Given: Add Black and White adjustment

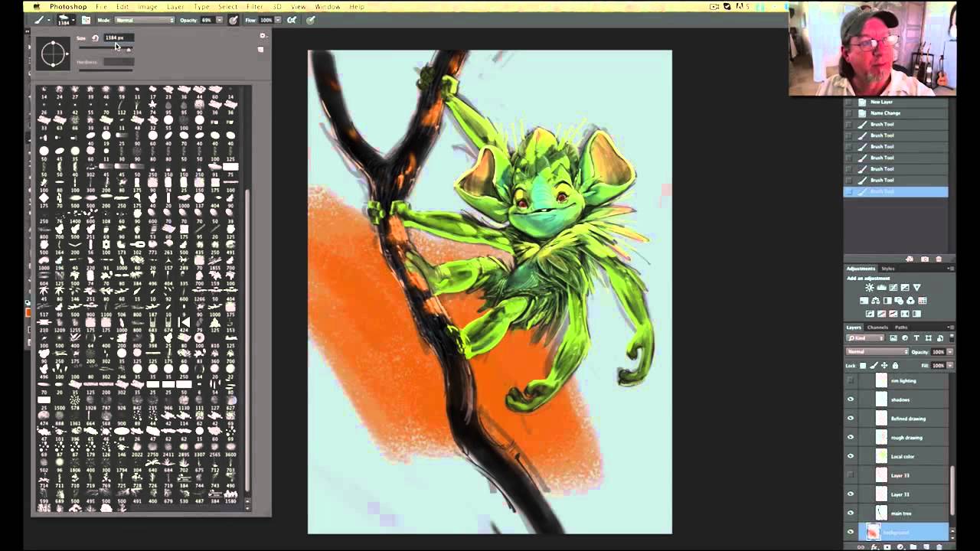Looking at the screenshot, I should click(x=889, y=301).
